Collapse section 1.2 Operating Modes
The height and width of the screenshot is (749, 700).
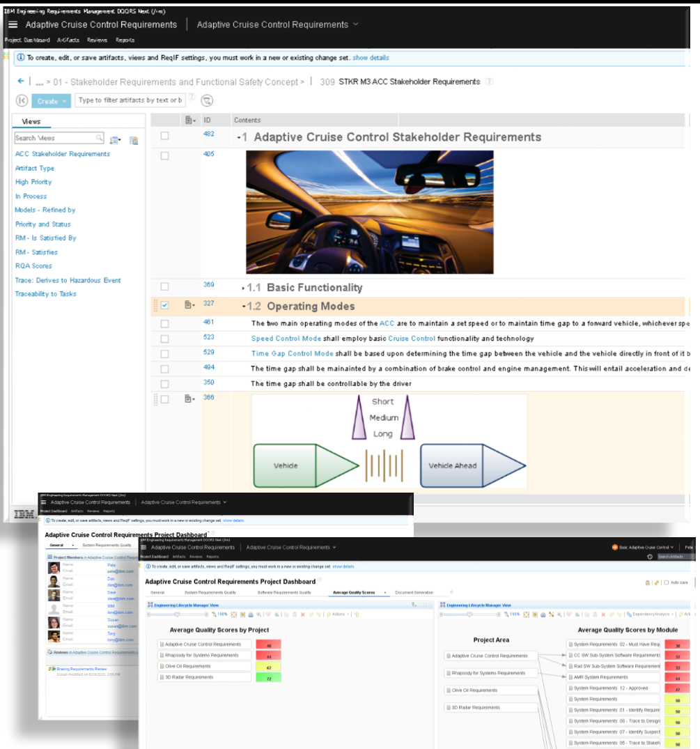coord(244,307)
